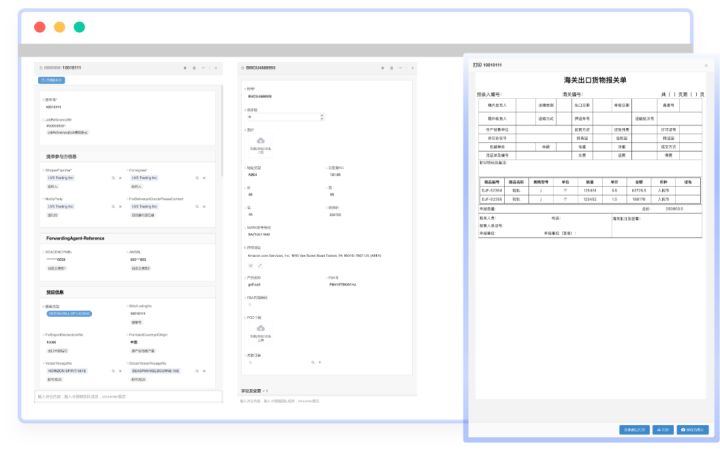Select the Consignee field value LVS Trading Inc
720x451 pixels.
point(144,178)
